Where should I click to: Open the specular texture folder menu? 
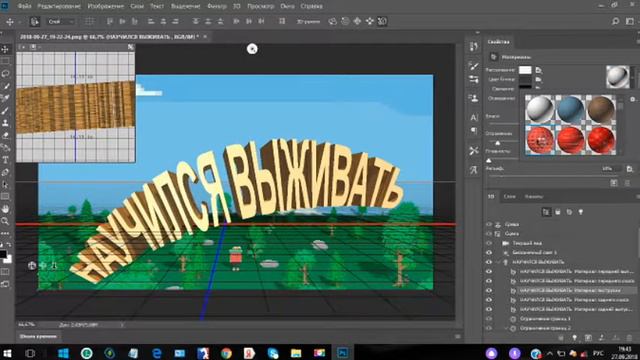pos(539,79)
